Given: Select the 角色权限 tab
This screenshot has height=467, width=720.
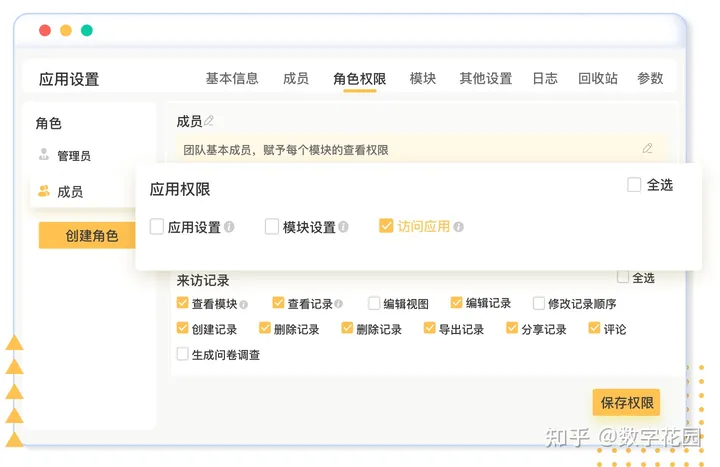Looking at the screenshot, I should [360, 79].
